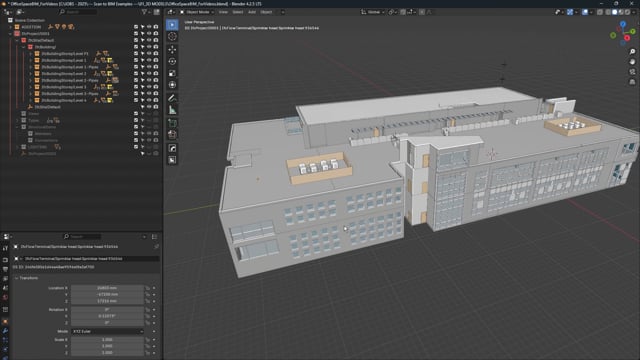Screen dimensions: 640x360
Task: Open the 3D viewport editor type icon
Action: (x=171, y=12)
